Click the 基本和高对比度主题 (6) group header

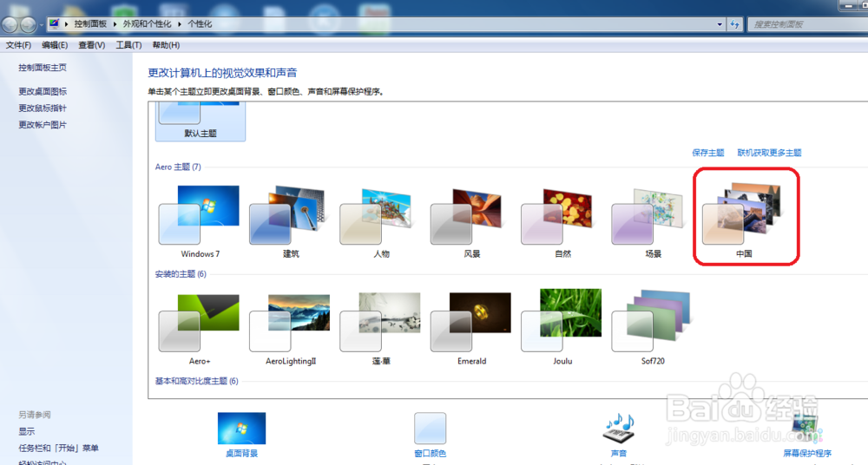(x=196, y=381)
